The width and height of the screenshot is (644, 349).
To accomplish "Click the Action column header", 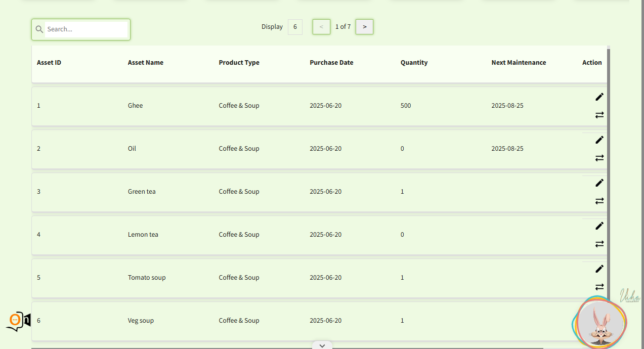I will pos(592,63).
